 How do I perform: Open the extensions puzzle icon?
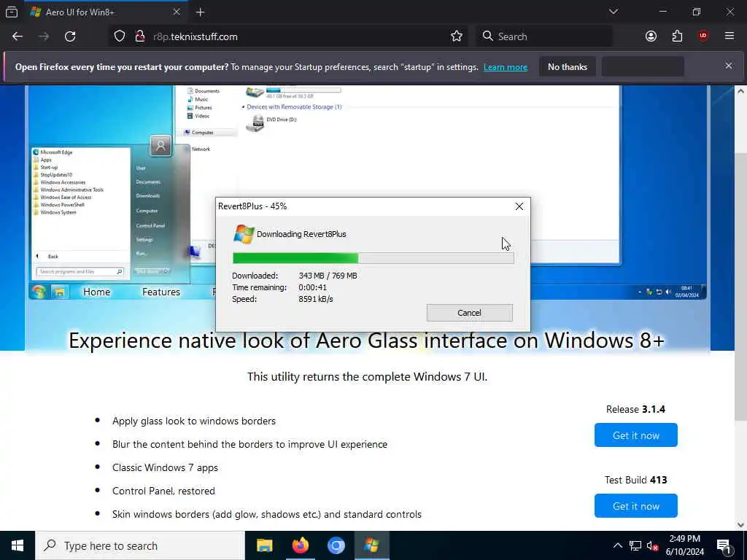click(x=677, y=36)
